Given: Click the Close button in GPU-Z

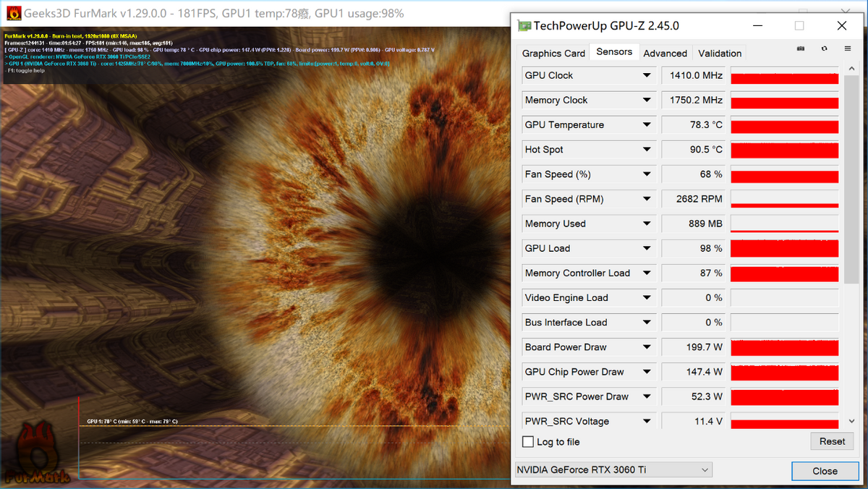Looking at the screenshot, I should click(x=825, y=471).
